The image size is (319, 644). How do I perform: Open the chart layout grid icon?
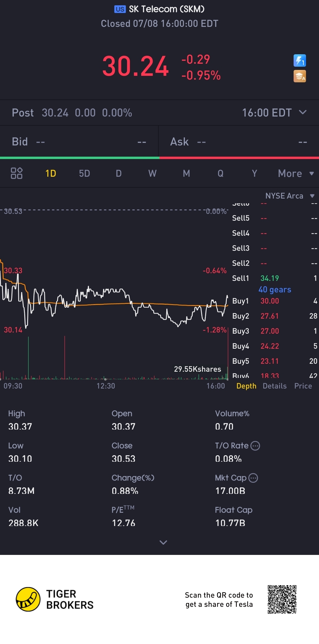(x=17, y=173)
